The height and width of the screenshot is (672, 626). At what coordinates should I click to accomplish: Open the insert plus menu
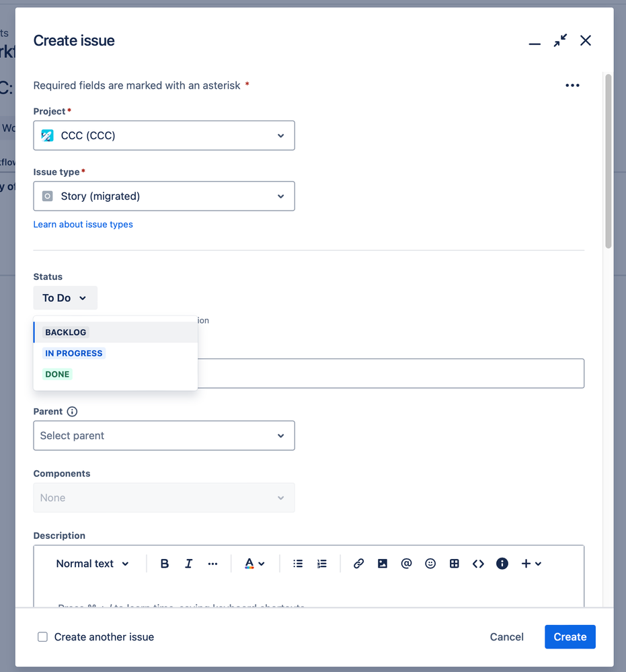point(531,564)
